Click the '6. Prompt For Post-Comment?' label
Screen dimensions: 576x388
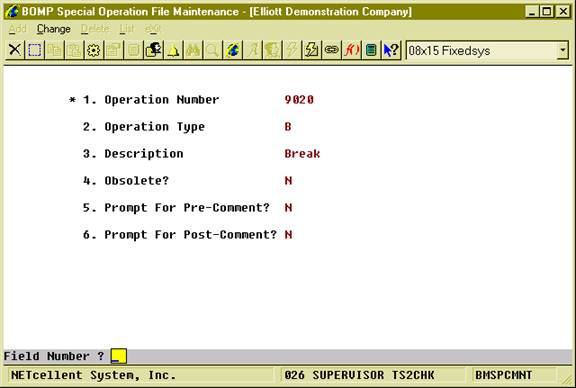pos(180,235)
